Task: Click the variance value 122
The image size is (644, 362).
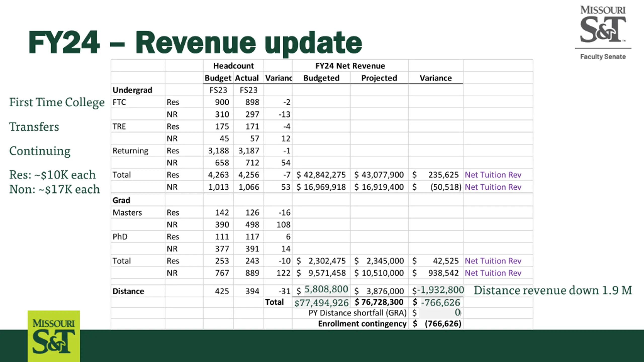Action: (284, 273)
